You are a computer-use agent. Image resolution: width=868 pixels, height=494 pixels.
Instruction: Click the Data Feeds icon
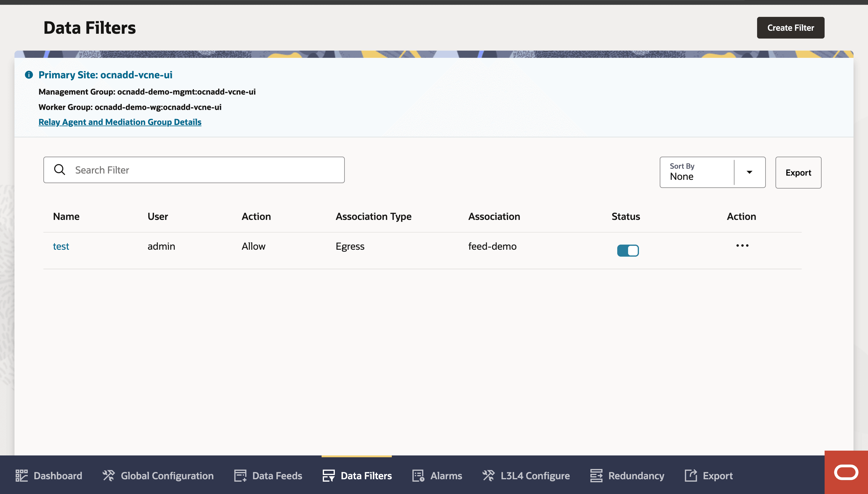tap(240, 476)
